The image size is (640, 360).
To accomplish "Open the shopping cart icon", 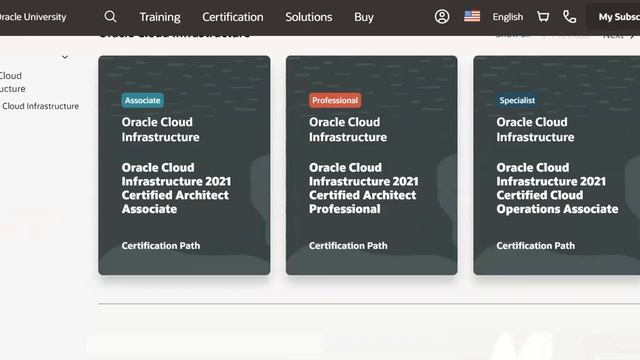I will click(x=543, y=17).
